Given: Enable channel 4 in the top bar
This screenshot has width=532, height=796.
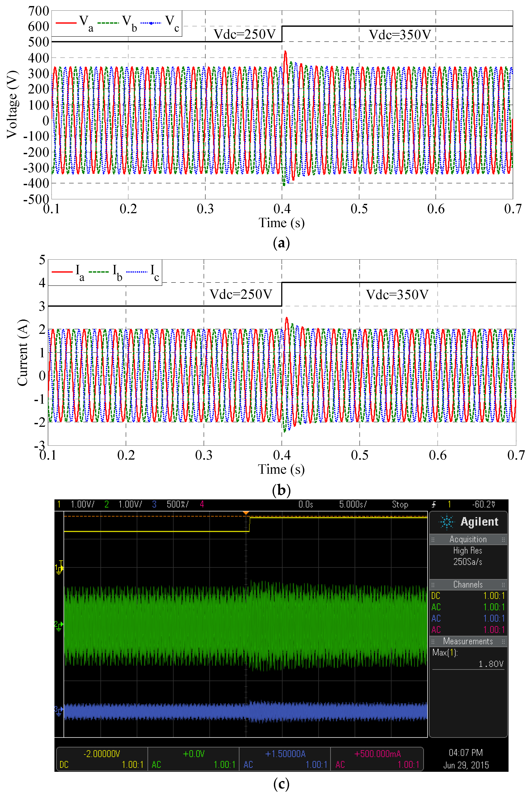Looking at the screenshot, I should tap(201, 504).
